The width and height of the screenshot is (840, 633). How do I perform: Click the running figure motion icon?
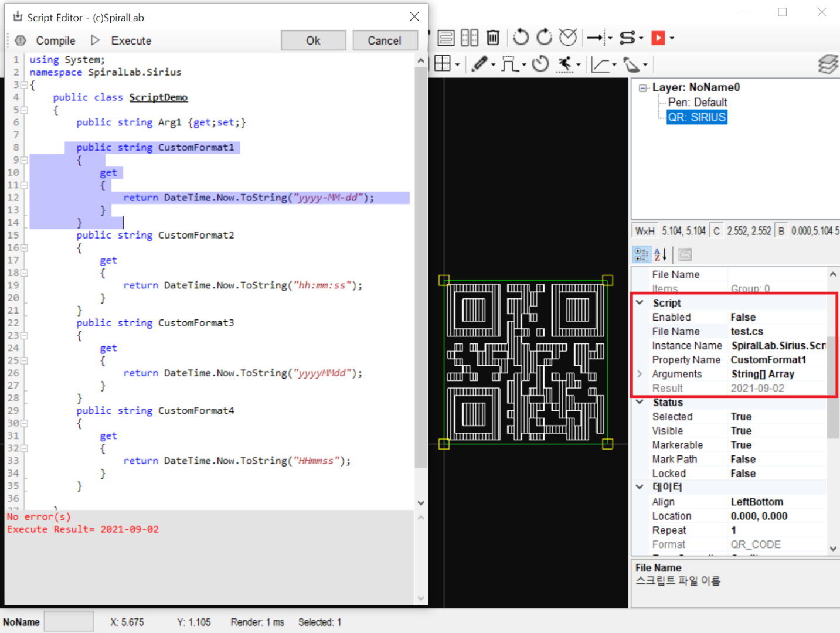566,64
